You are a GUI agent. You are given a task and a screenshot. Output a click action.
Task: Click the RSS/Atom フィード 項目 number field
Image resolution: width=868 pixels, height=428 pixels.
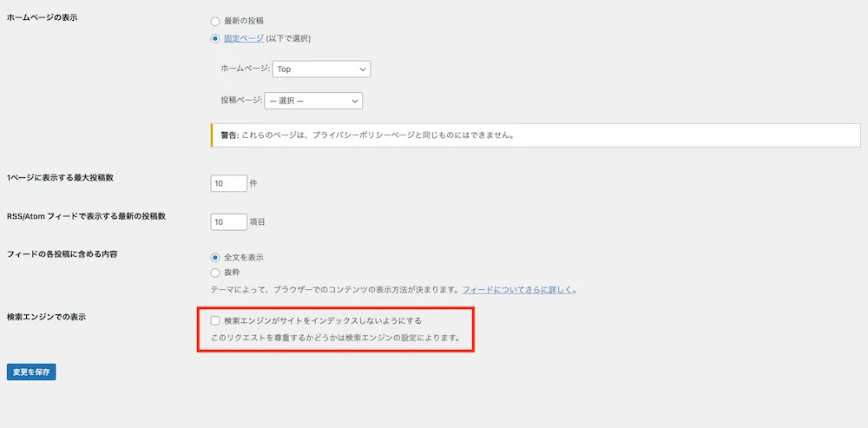pos(228,222)
